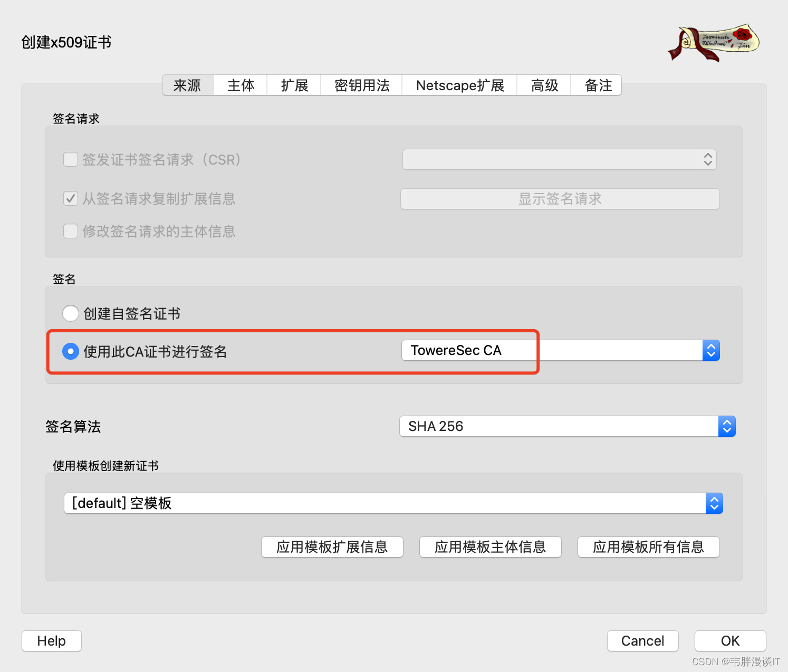Open the SHA 256 signature algorithm dropdown
The image size is (788, 672).
point(568,426)
